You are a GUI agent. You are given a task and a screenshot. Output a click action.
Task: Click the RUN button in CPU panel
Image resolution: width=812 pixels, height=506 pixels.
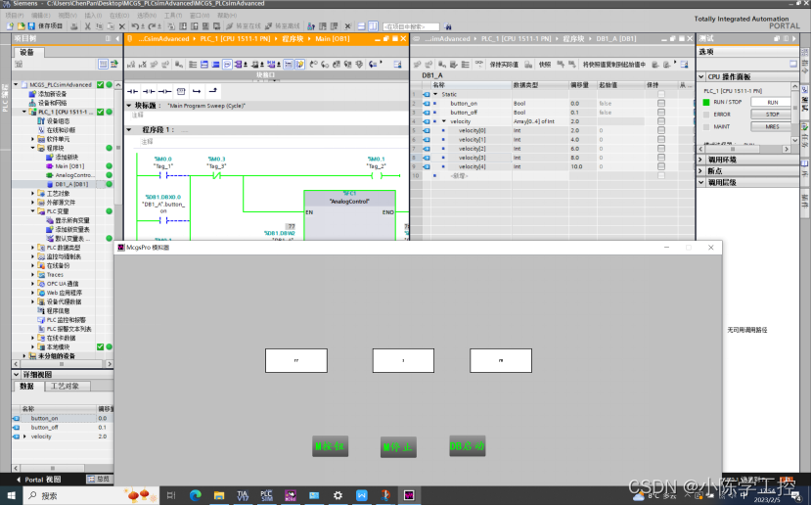(772, 103)
